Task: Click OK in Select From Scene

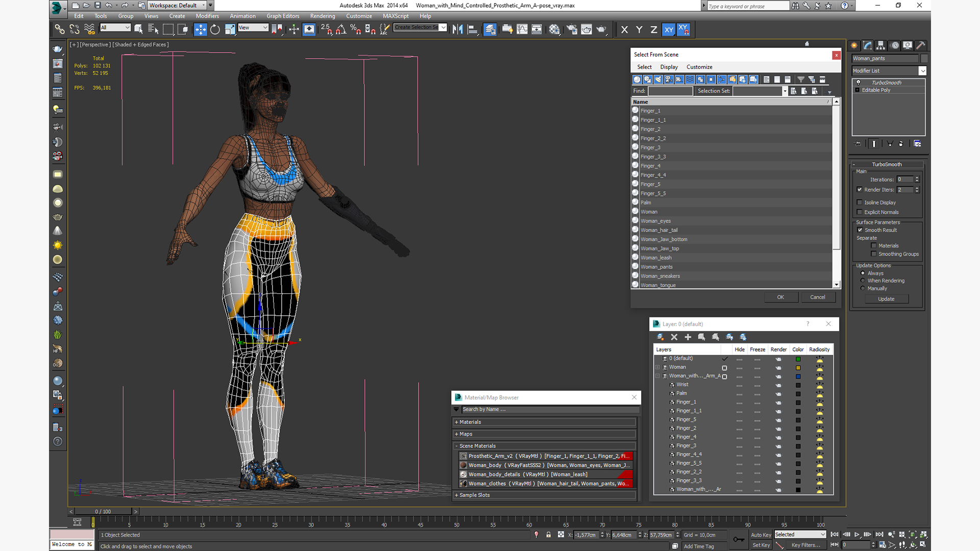Action: click(x=780, y=297)
